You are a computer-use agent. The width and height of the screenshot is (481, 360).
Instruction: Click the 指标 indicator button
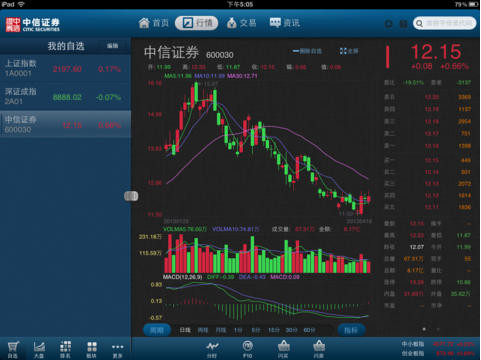(351, 330)
